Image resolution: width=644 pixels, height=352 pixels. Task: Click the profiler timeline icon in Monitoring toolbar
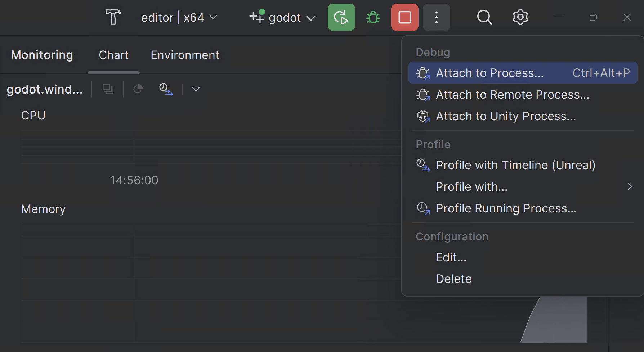(166, 89)
